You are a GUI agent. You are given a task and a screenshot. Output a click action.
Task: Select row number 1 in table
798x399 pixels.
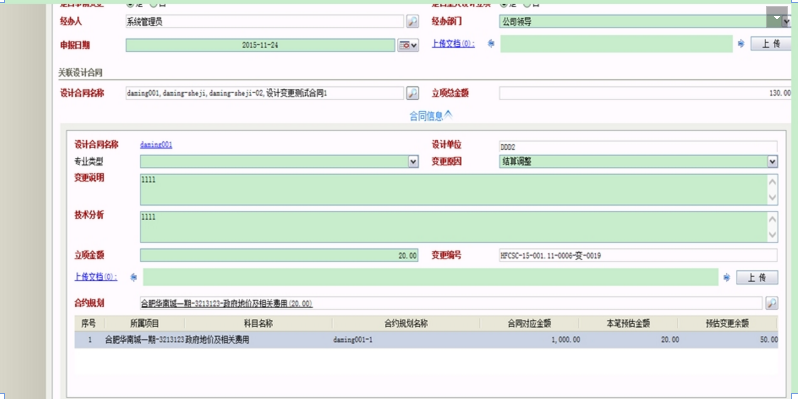pos(89,340)
